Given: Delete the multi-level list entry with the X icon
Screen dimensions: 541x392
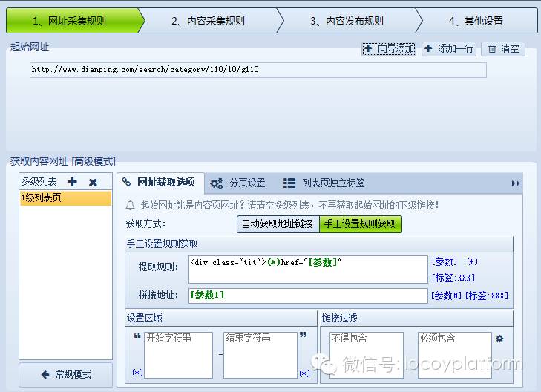Looking at the screenshot, I should [x=93, y=182].
